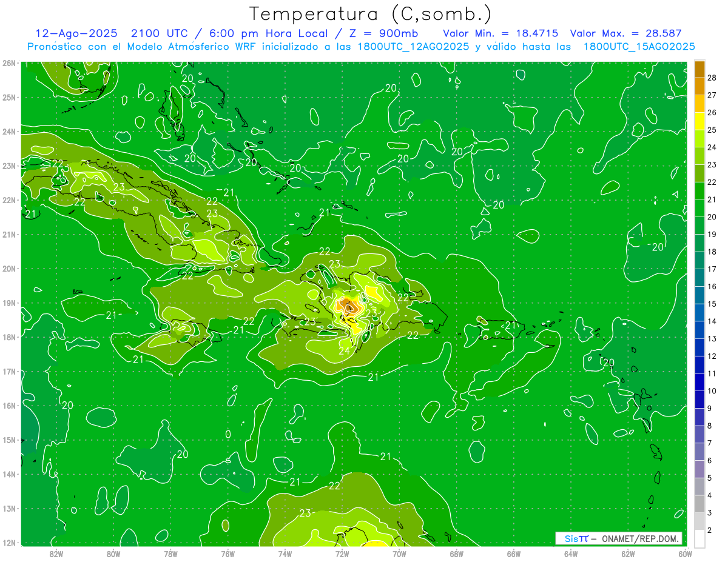Click the 'SisTT – ONAMET/REP.DOM.' credit box
728x562 pixels.
coord(618,538)
